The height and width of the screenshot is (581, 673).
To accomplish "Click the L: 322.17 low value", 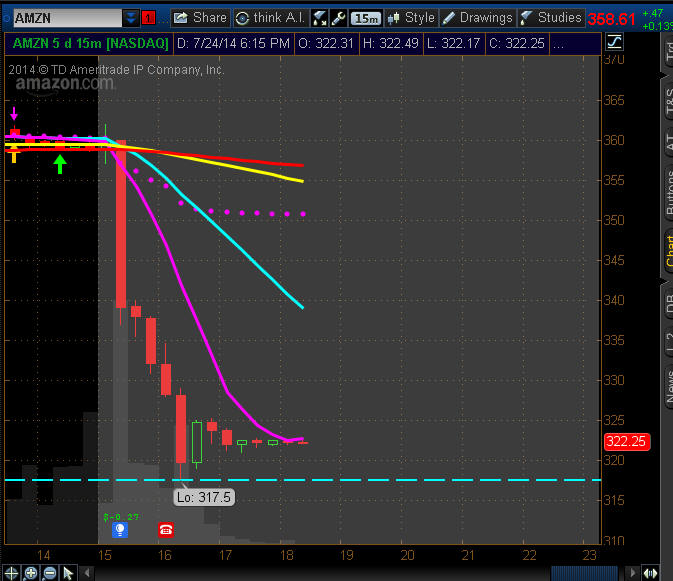I will [454, 44].
